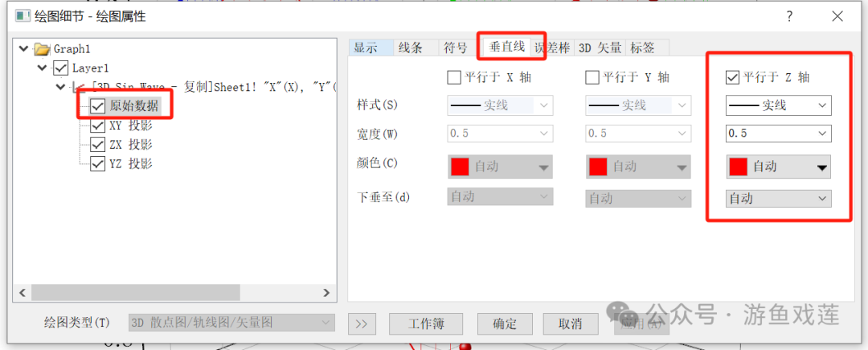868x350 pixels.
Task: Uncheck the 平行于 Z 轴 checkbox
Action: click(732, 77)
